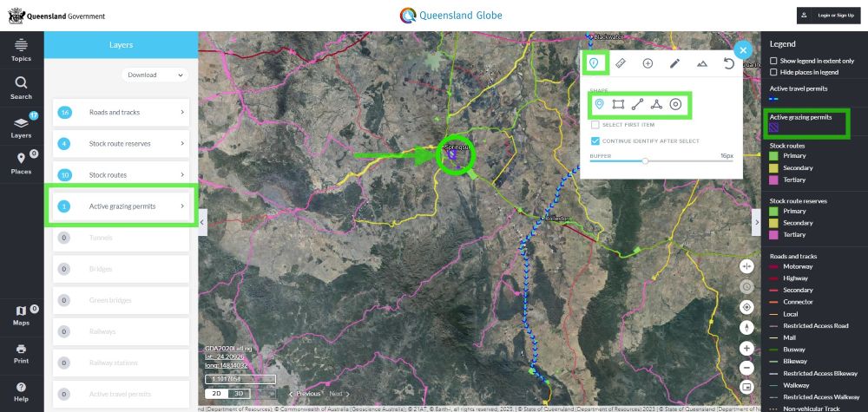The height and width of the screenshot is (412, 868).
Task: Zoom out on the map
Action: point(746,367)
